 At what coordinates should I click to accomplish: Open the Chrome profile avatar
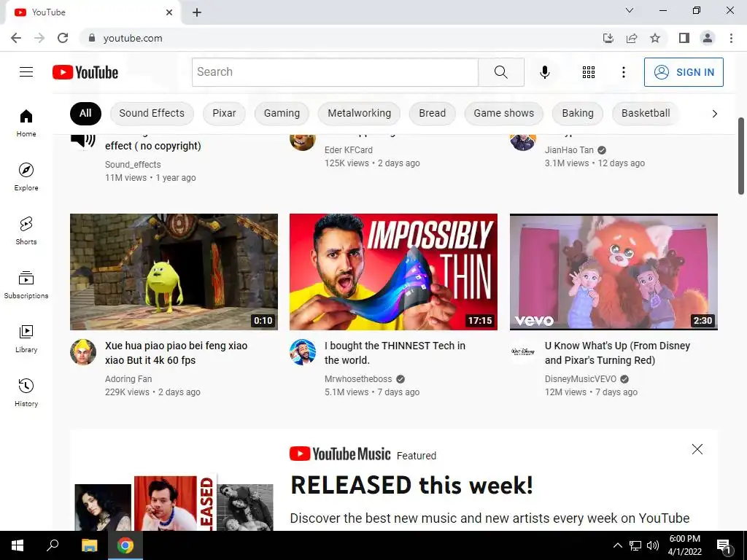(x=708, y=38)
